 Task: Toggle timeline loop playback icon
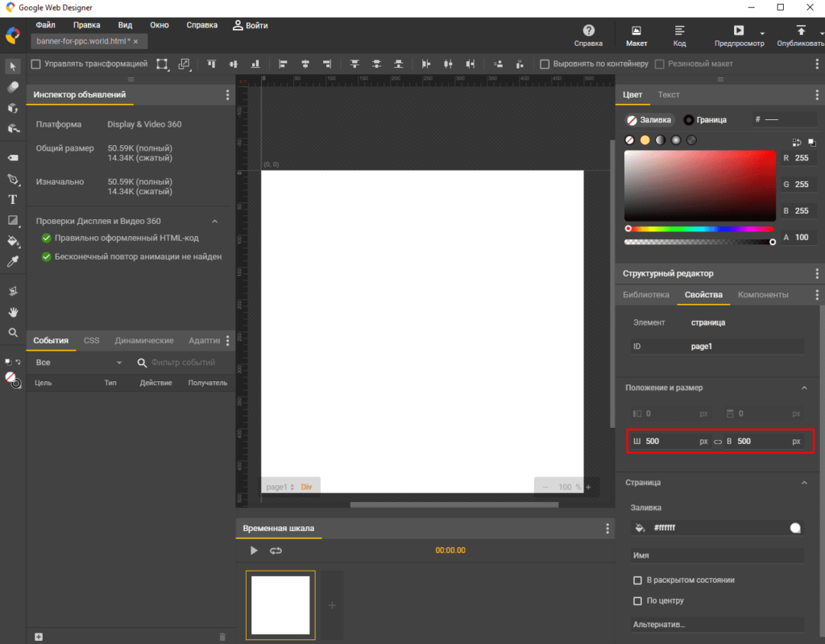coord(276,551)
